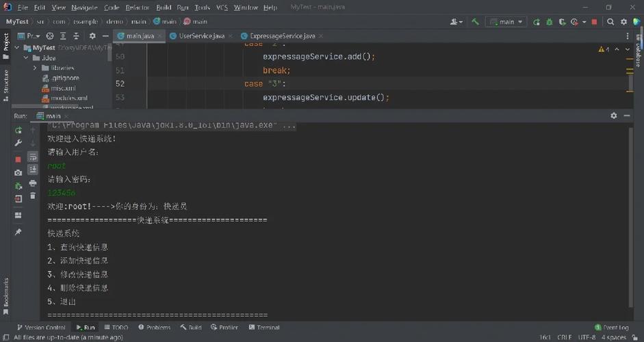Click the colorful JetBrains Toolbox icon
The width and height of the screenshot is (644, 342).
(x=637, y=22)
